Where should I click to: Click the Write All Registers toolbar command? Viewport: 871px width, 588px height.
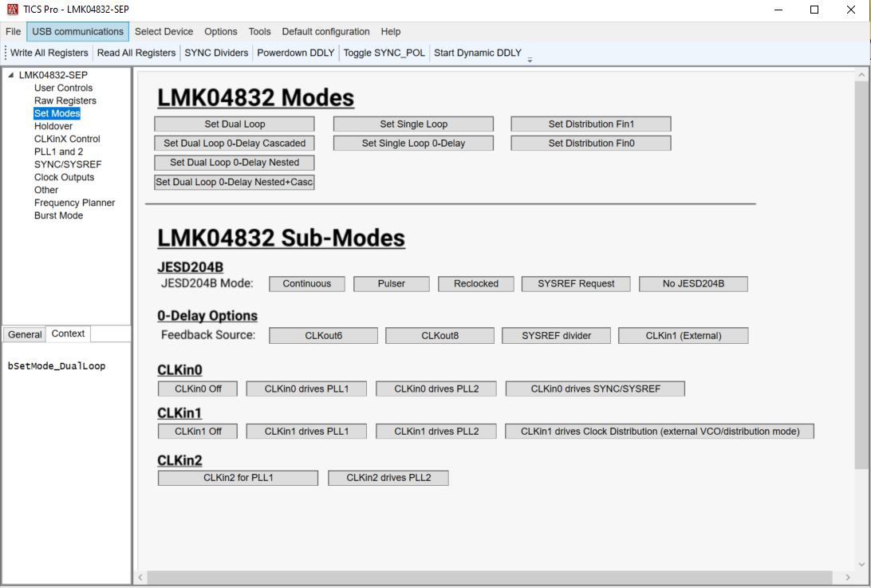pyautogui.click(x=49, y=53)
